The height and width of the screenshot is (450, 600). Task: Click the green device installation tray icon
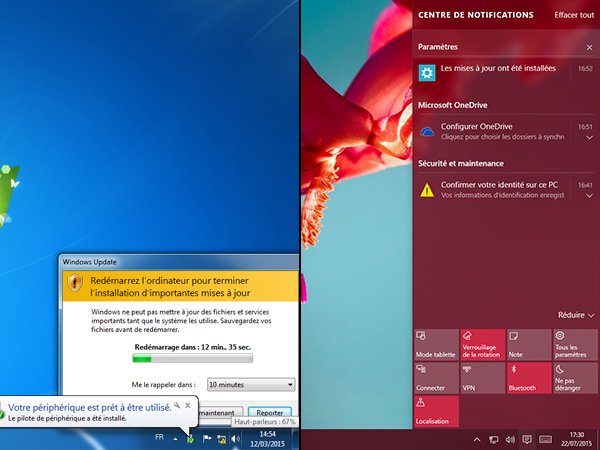[x=190, y=439]
